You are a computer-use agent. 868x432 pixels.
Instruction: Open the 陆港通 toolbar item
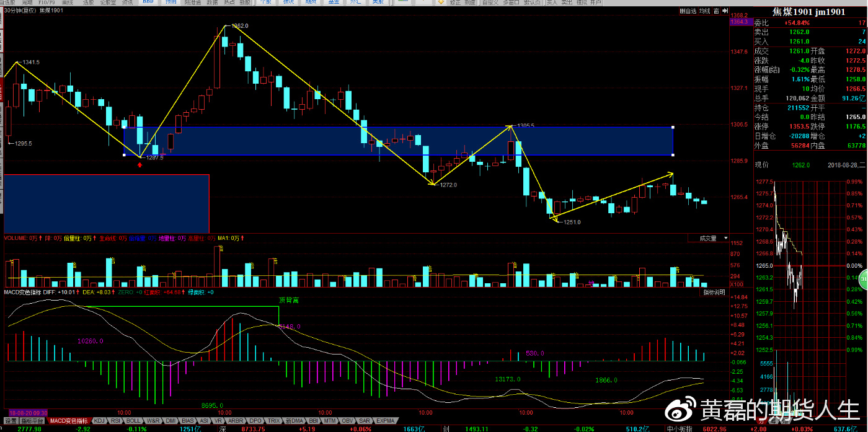(x=192, y=2)
